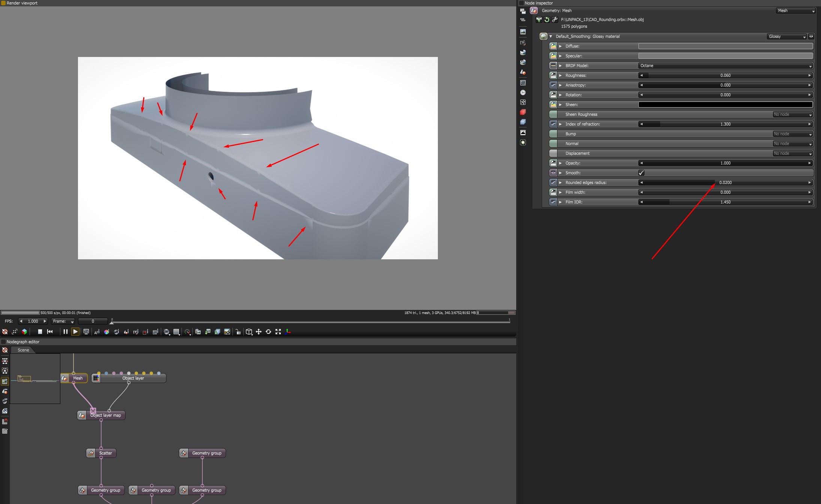Click the reload mesh green arrow icon
Screen dimensions: 821x504
547,19
